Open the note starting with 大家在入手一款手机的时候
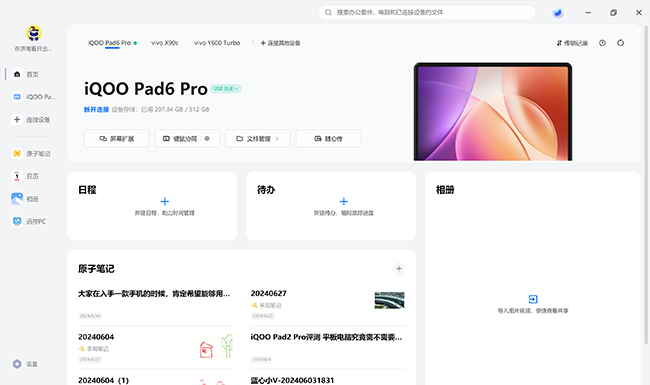This screenshot has height=385, width=650. click(x=155, y=305)
